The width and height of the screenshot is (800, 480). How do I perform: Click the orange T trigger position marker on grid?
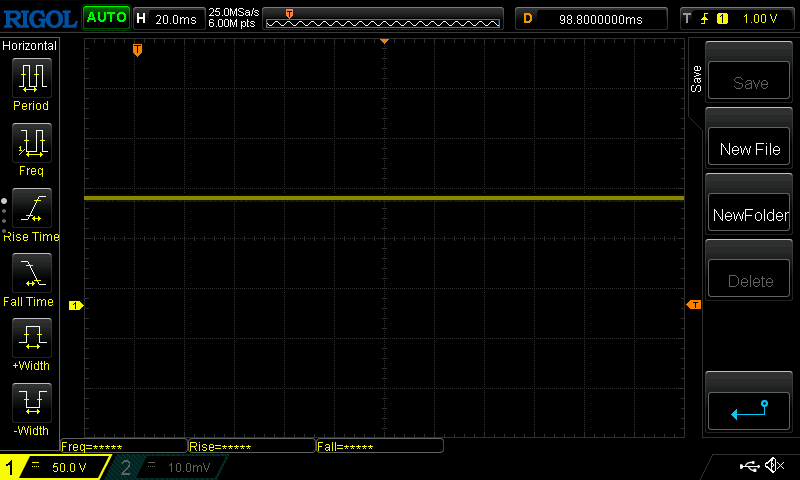tap(137, 50)
